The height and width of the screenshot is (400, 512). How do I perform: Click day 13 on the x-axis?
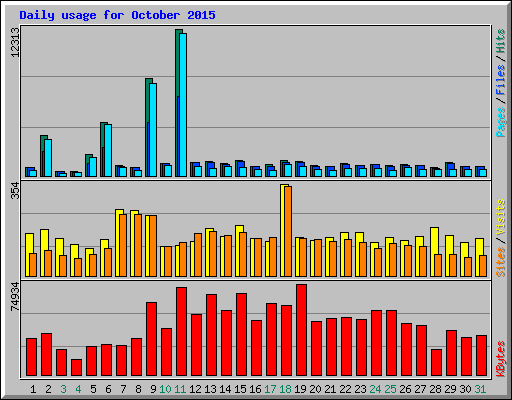pos(210,389)
